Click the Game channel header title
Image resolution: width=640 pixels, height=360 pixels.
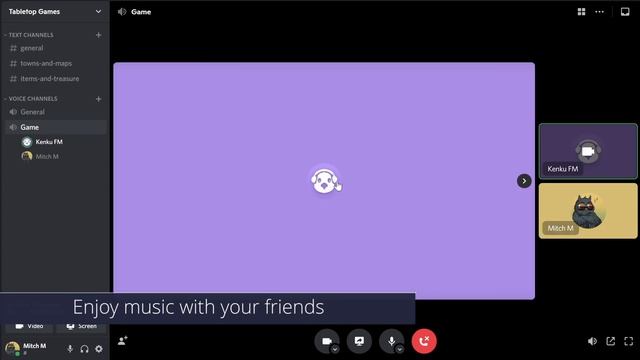pyautogui.click(x=141, y=12)
